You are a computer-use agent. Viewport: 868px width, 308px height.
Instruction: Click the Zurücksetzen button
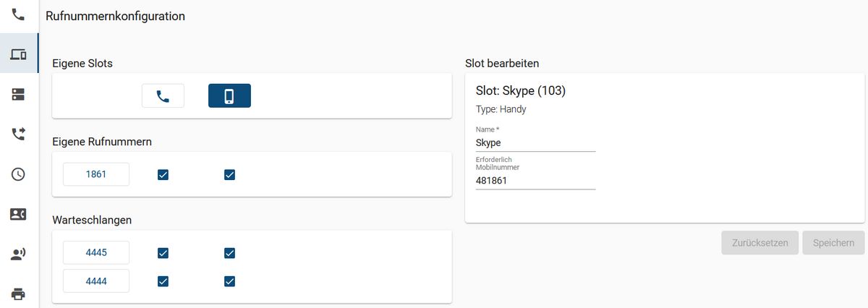pos(759,243)
